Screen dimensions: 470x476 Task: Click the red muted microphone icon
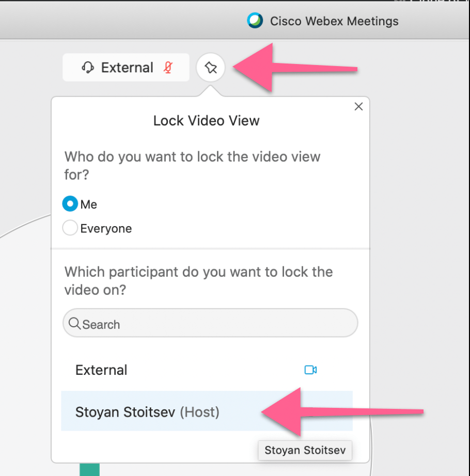click(168, 68)
